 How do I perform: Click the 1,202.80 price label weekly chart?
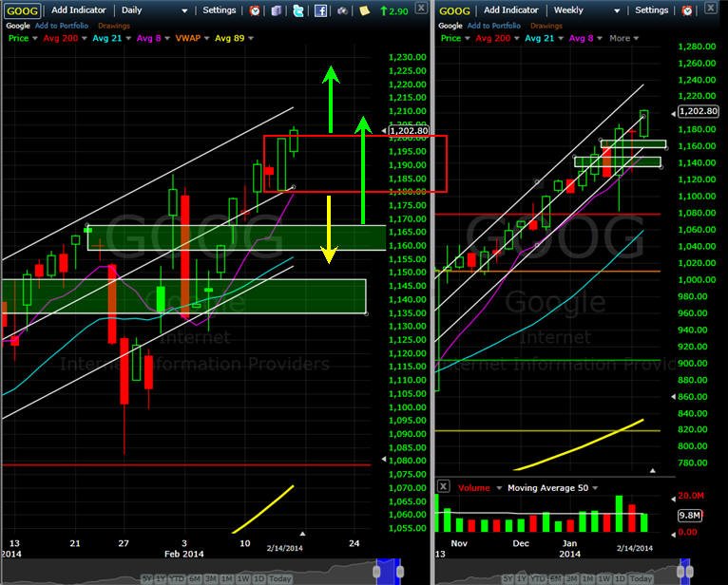698,111
